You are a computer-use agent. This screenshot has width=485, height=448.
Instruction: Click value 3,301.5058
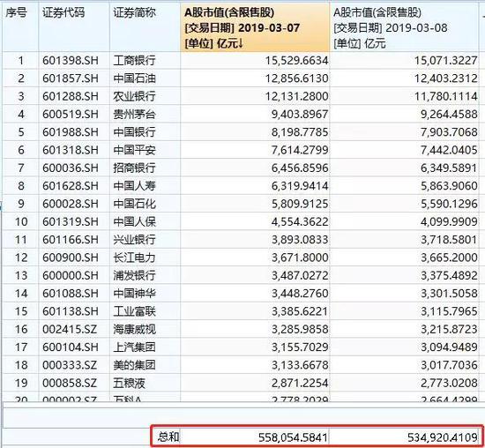[449, 294]
